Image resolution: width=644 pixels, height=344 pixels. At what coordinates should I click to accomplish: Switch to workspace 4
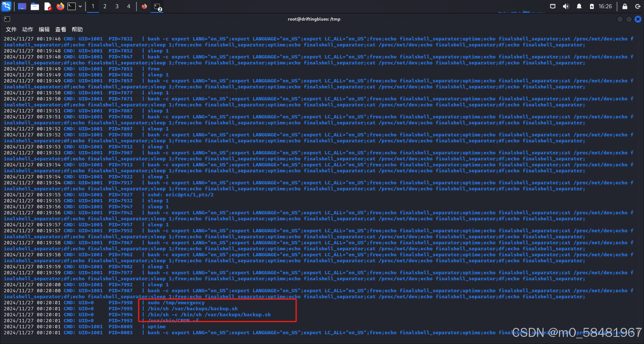(129, 6)
